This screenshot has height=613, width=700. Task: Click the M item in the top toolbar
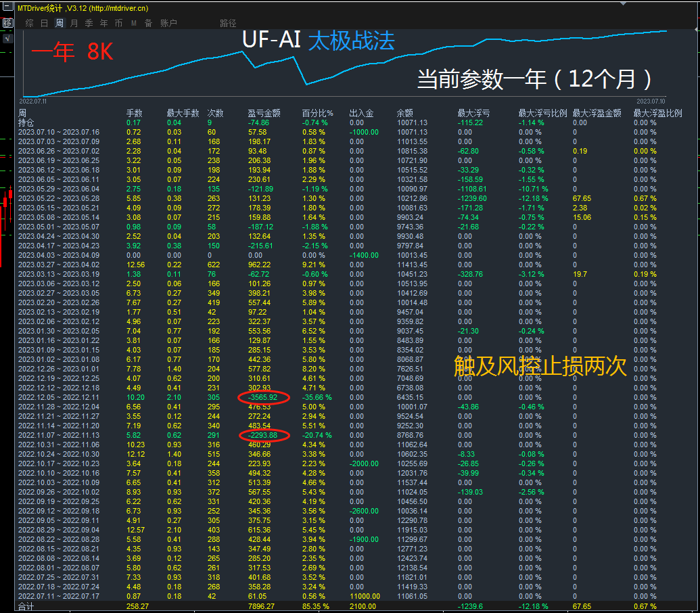[x=135, y=22]
